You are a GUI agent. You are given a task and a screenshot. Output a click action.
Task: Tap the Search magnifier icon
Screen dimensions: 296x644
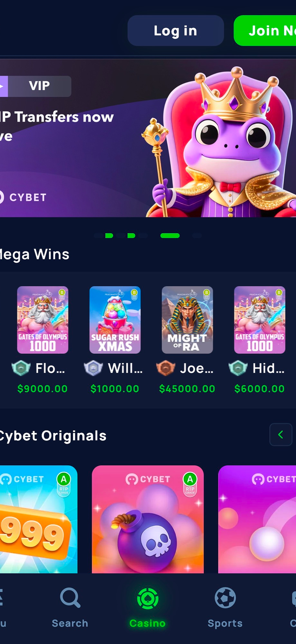[70, 598]
